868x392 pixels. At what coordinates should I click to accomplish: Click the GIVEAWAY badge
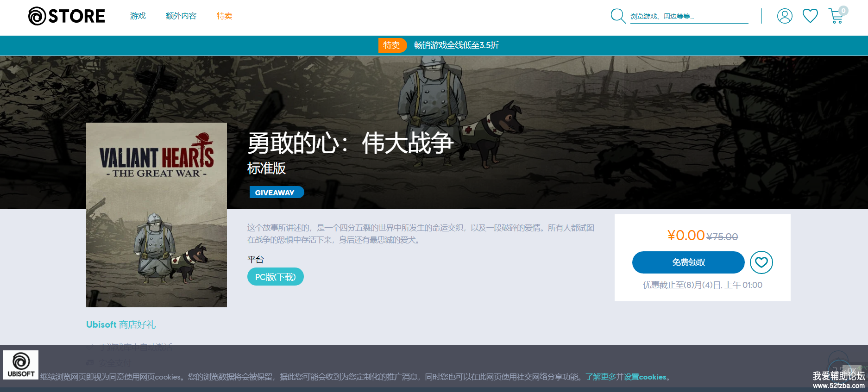pyautogui.click(x=277, y=192)
